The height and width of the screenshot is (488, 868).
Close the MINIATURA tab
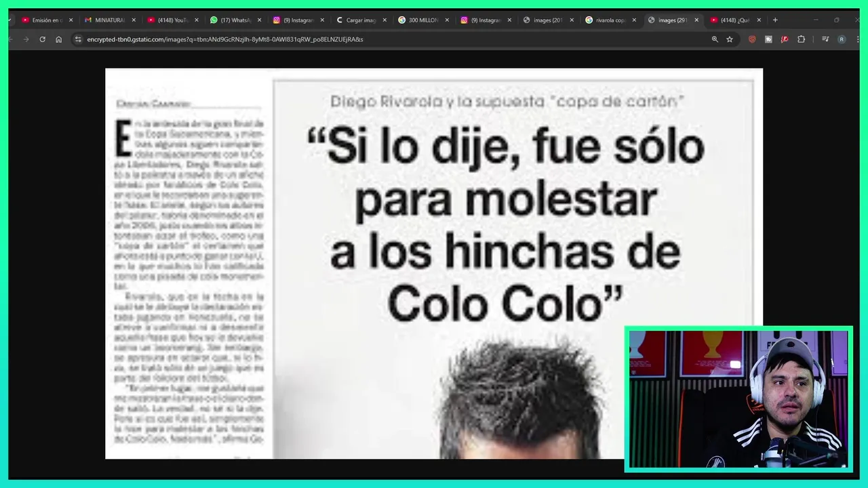click(134, 20)
